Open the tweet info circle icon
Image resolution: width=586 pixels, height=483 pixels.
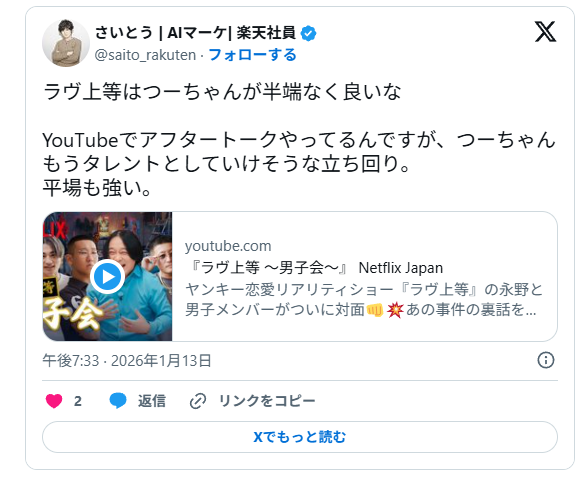pos(546,360)
